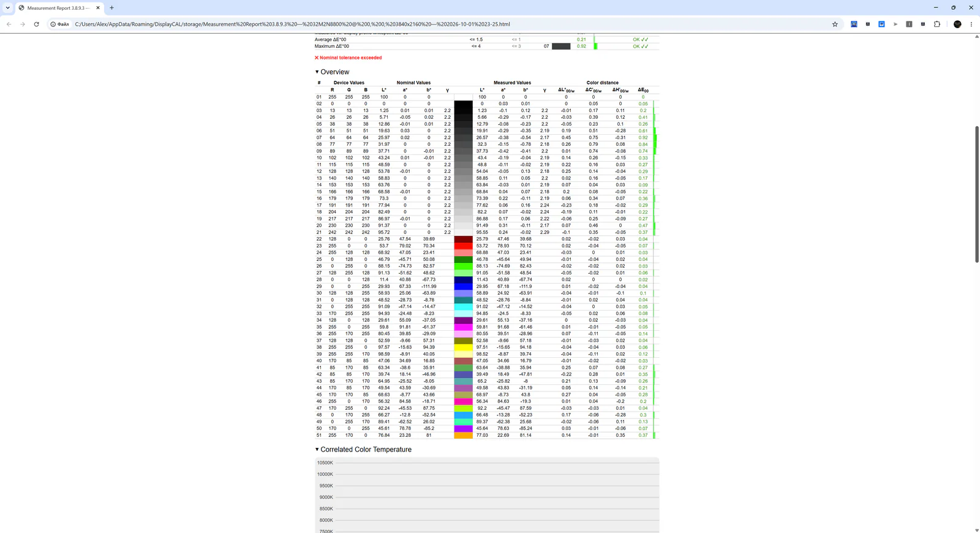
Task: Go back using the browser back arrow
Action: [9, 25]
